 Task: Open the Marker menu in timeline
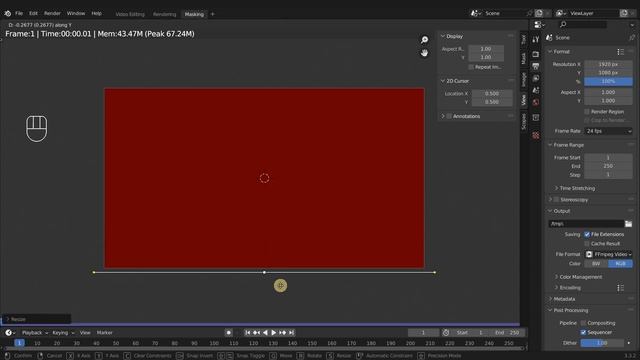tap(104, 333)
